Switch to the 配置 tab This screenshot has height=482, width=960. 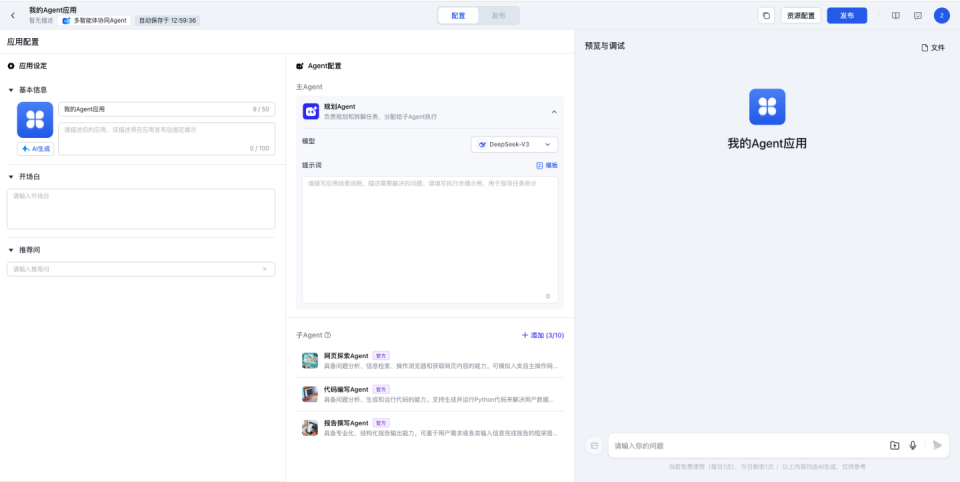coord(458,16)
